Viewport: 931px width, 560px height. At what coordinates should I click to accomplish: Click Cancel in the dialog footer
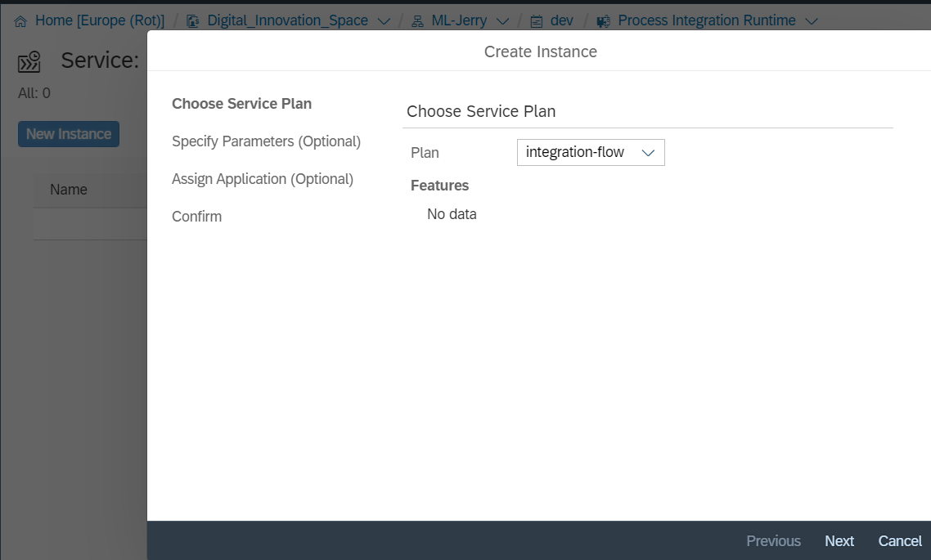pyautogui.click(x=900, y=541)
